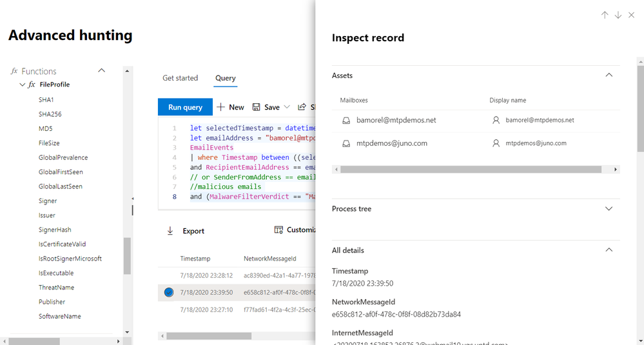
Task: Select the Query tab
Action: pos(226,78)
